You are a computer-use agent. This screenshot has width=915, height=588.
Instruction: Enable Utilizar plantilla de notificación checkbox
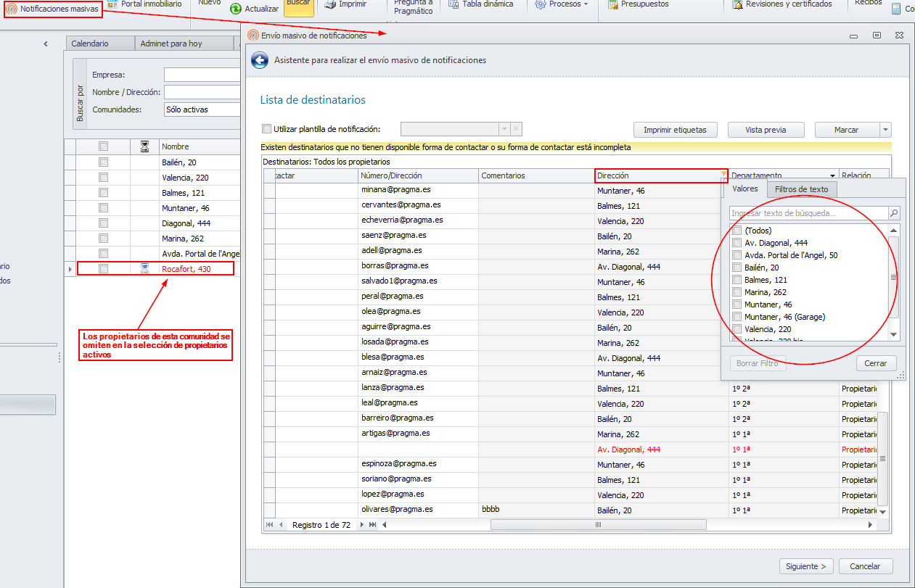pos(266,129)
